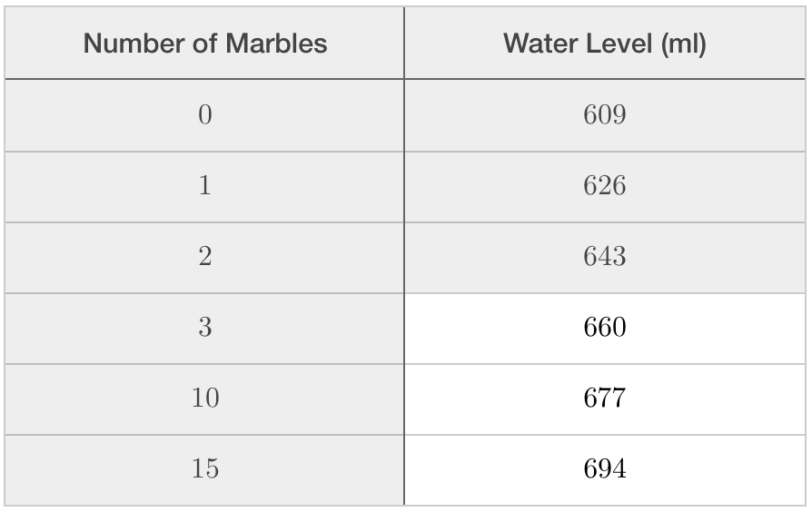Focus the water level field beside 10 marbles

pyautogui.click(x=605, y=399)
